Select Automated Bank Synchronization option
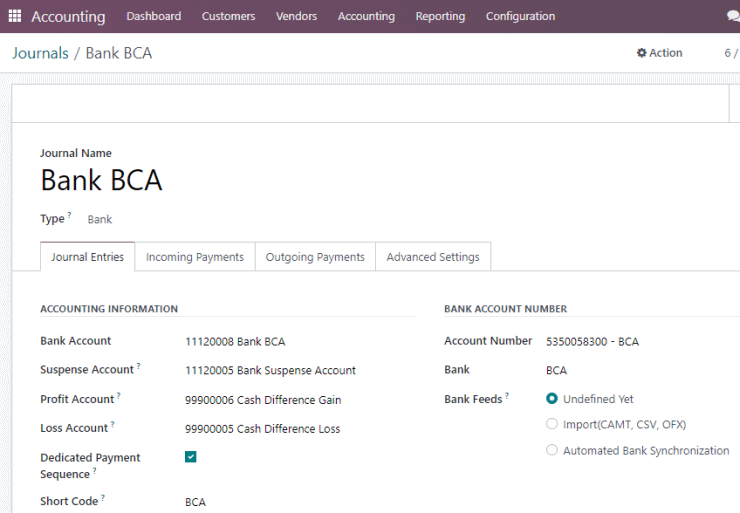Screen dimensions: 740x513 coord(552,450)
